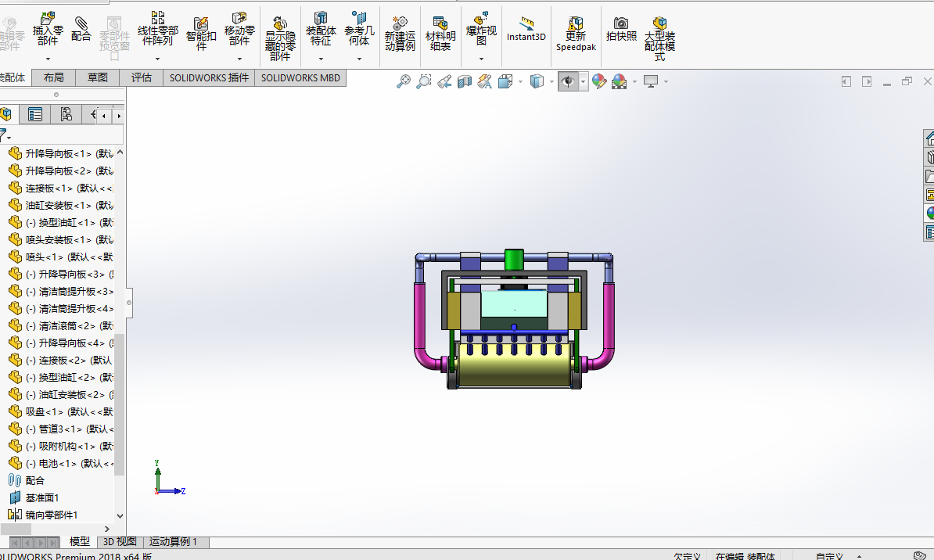Click the Previous View icon in view toolbar
This screenshot has height=560, width=934.
[444, 81]
